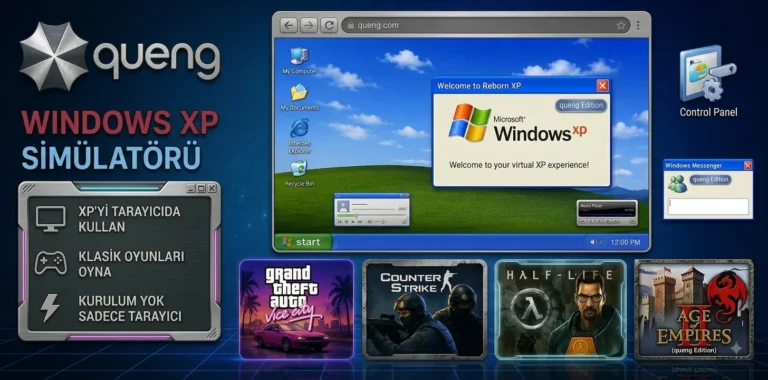Select the Grand Theft Auto Vice City thumbnail
This screenshot has height=380, width=768.
[296, 309]
